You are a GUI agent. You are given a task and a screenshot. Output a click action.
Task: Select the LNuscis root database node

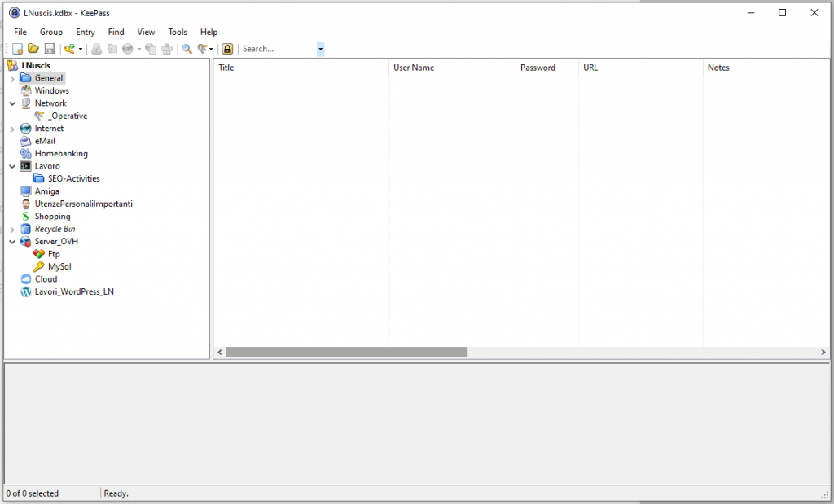36,65
